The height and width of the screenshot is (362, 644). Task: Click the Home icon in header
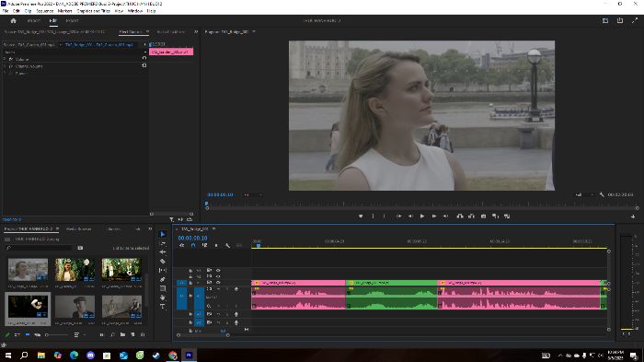coord(13,20)
